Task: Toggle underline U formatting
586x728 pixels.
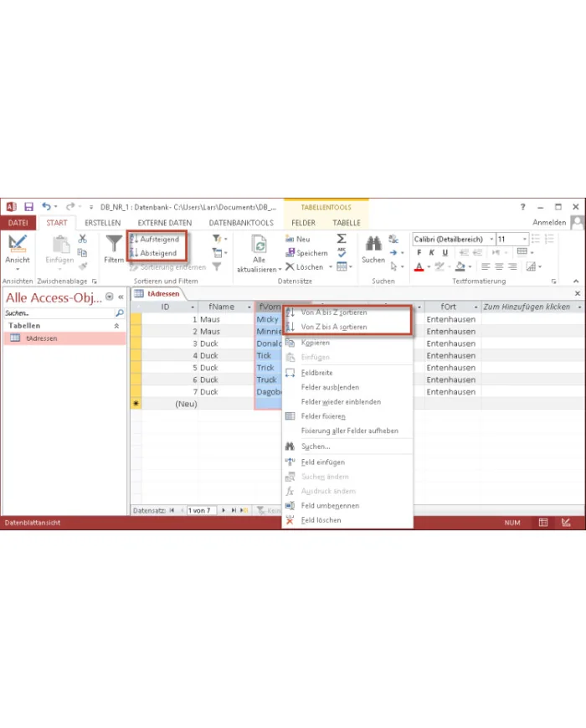Action: coord(445,252)
